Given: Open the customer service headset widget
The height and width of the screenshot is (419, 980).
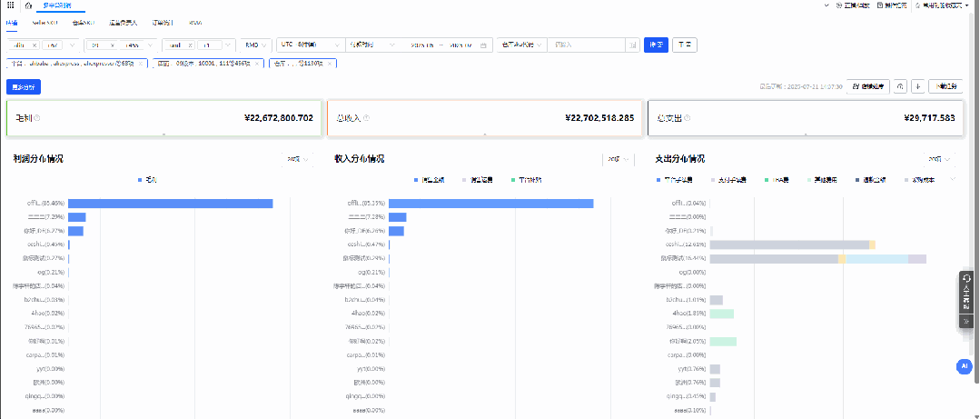Looking at the screenshot, I should (966, 293).
